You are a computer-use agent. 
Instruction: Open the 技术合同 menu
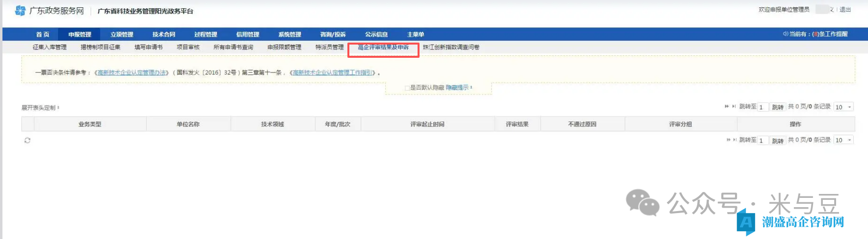click(x=164, y=34)
